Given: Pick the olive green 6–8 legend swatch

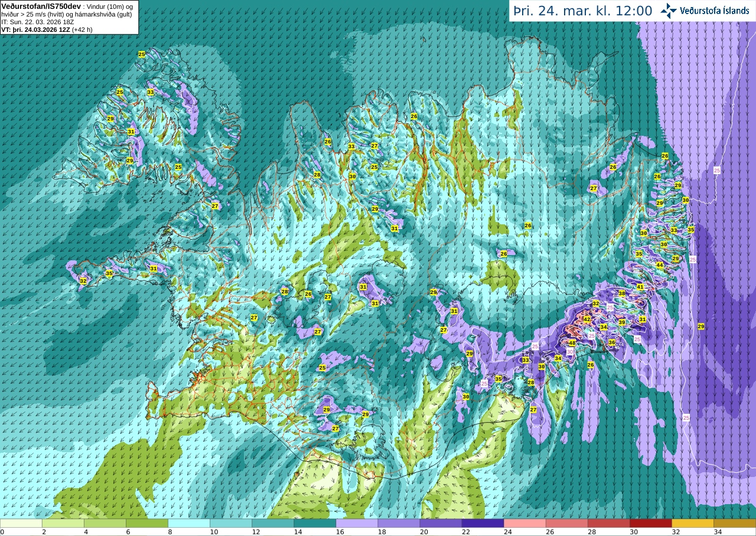Looking at the screenshot, I should (147, 523).
